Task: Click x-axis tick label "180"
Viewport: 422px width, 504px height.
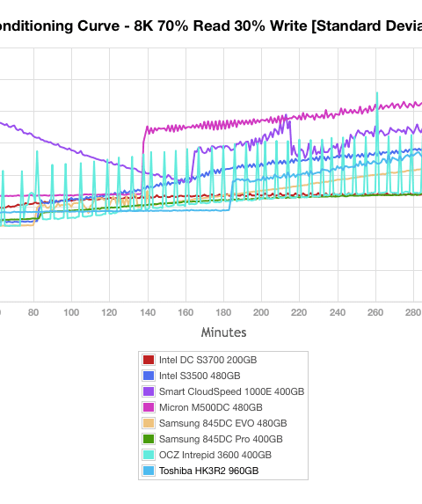Action: point(223,312)
